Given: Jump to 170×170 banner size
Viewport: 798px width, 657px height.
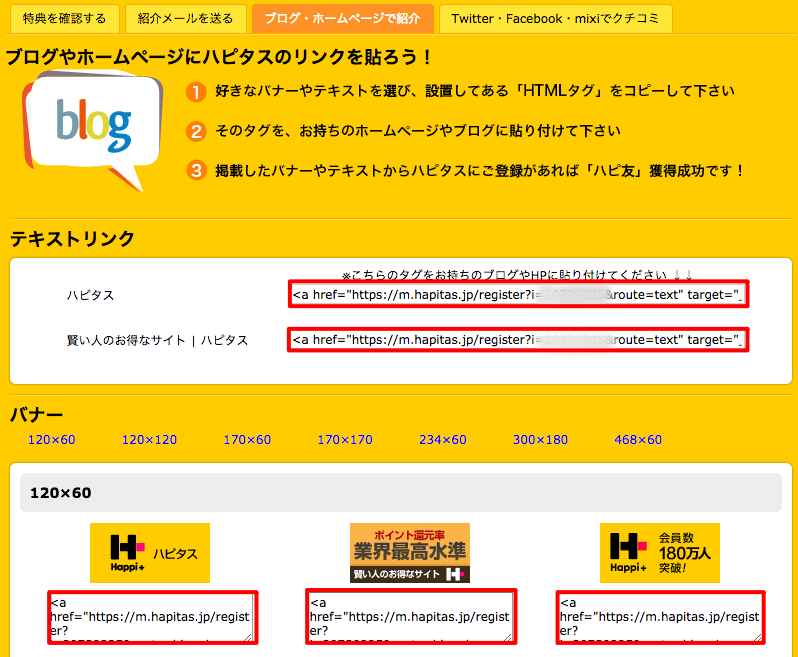Looking at the screenshot, I should pos(345,440).
